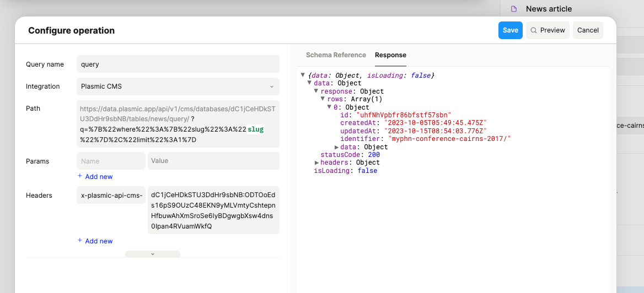Click the chevron expander below Headers section
Screen dimensions: 644x293
point(153,254)
